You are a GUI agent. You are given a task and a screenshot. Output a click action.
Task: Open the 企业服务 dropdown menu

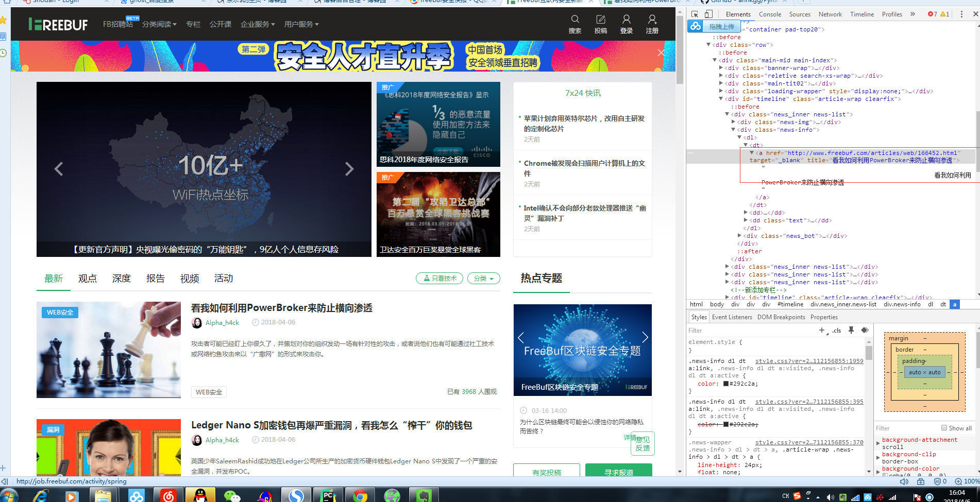(258, 24)
